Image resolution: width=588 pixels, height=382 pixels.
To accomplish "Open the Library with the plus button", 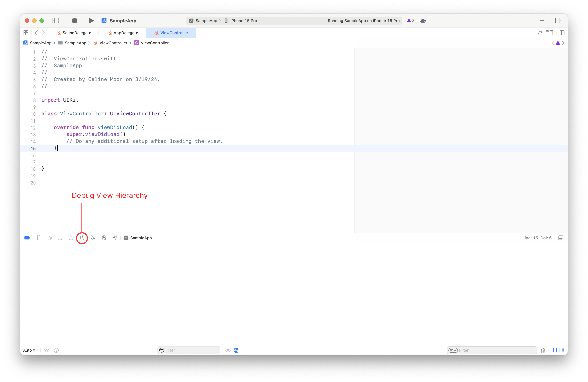I will pos(542,21).
